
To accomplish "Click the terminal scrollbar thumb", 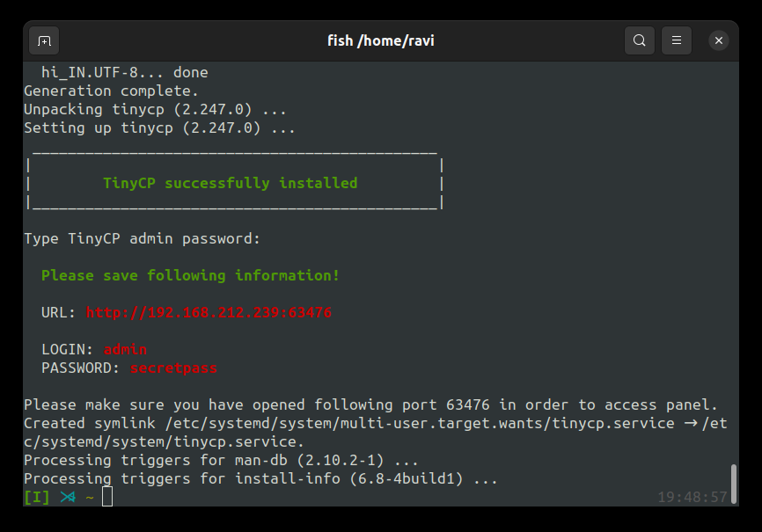I will 733,483.
